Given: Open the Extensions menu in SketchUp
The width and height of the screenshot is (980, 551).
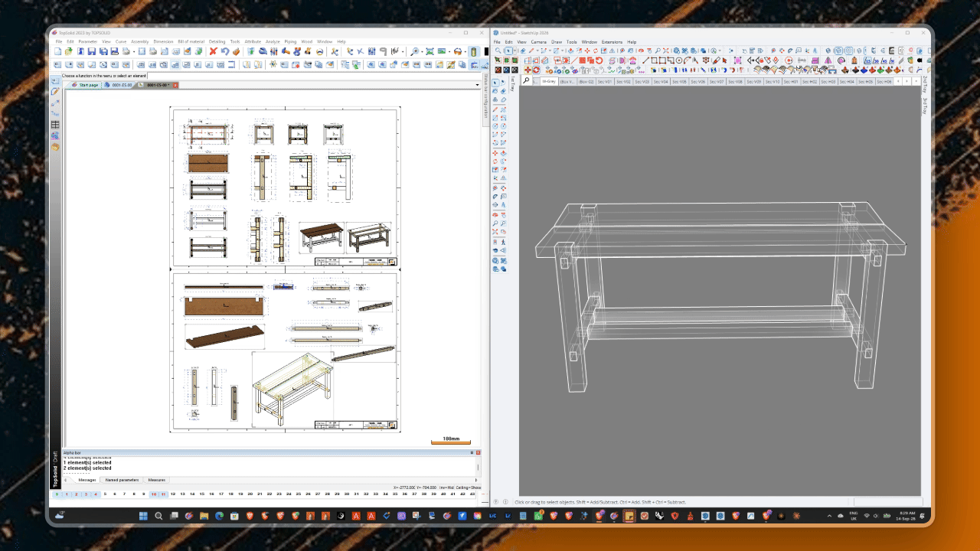Looking at the screenshot, I should coord(612,41).
